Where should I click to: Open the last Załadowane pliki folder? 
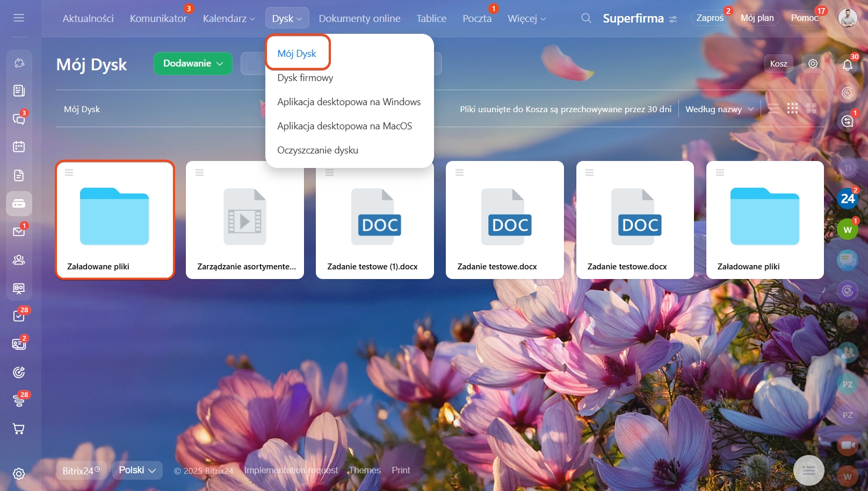pos(765,220)
